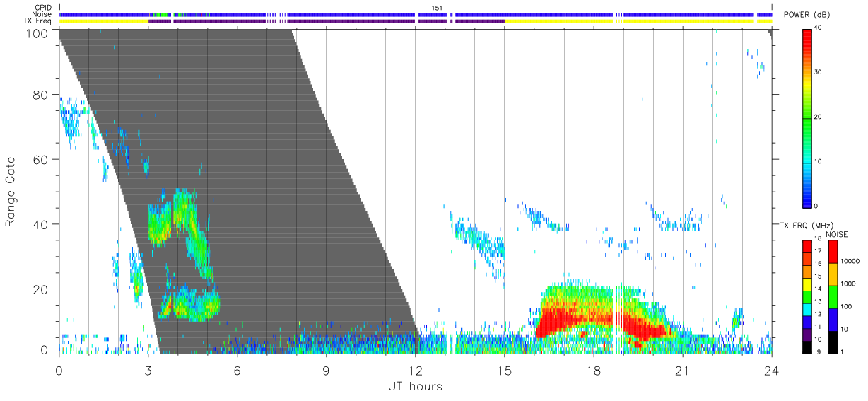The image size is (868, 401).
Task: Click the 9 MHz label on frequency legend
Action: [x=820, y=351]
